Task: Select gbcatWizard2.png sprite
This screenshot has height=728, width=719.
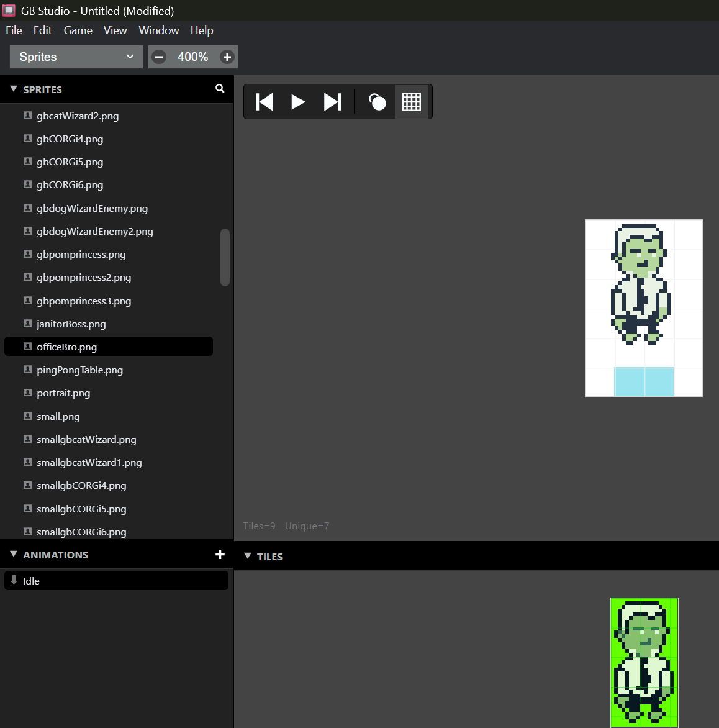Action: coord(109,116)
